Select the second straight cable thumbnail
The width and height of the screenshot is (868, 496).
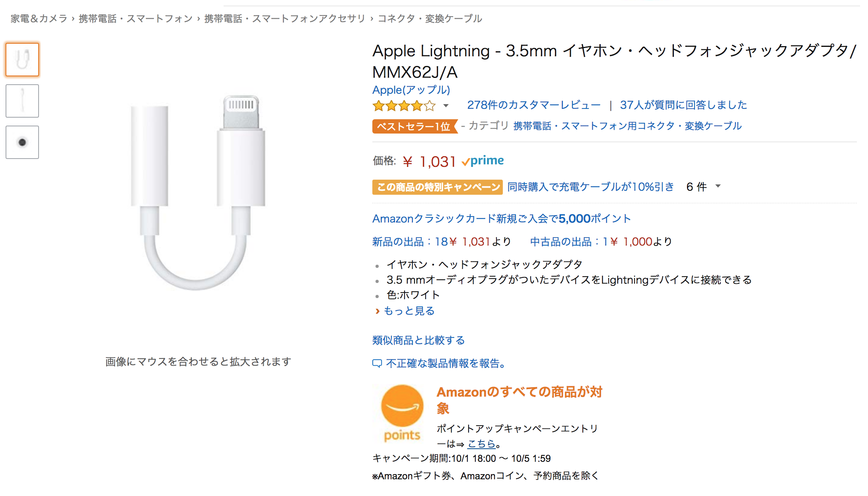click(x=22, y=101)
